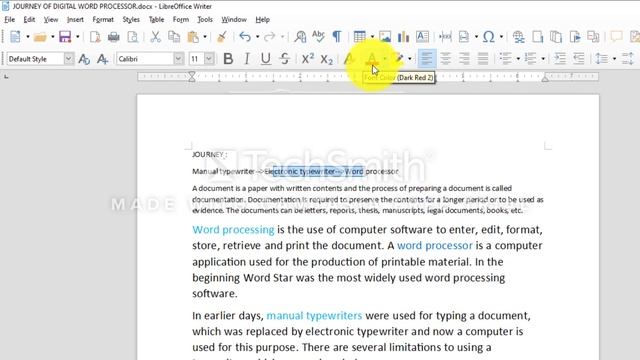
Task: Toggle Subscript formatting
Action: (327, 59)
